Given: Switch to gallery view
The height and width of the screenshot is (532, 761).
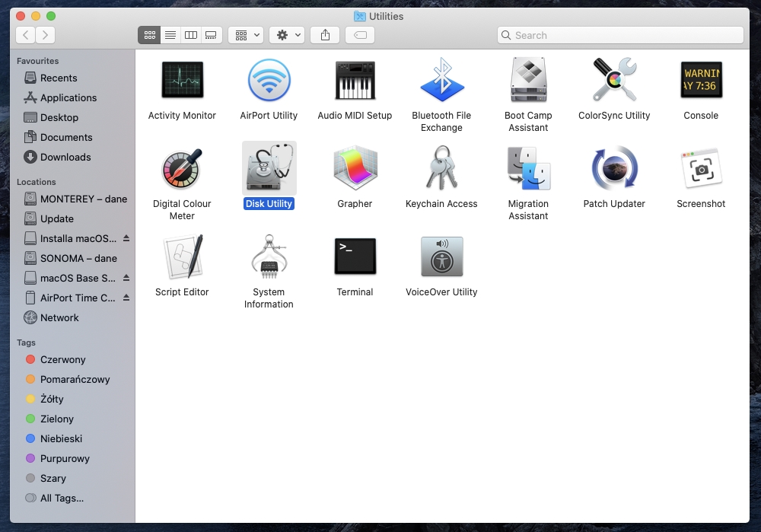Looking at the screenshot, I should click(211, 35).
